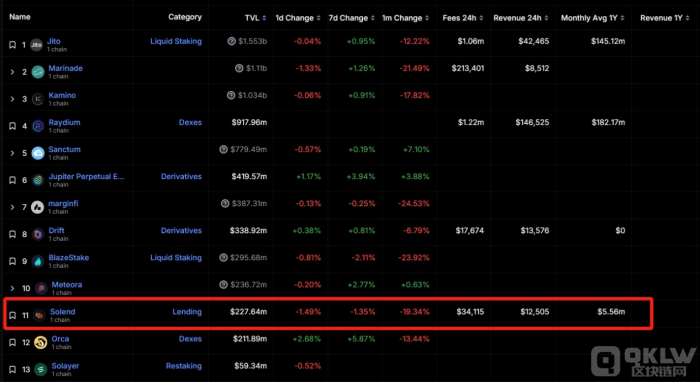Bookmark the Solend row
The height and width of the screenshot is (382, 700).
pyautogui.click(x=12, y=315)
